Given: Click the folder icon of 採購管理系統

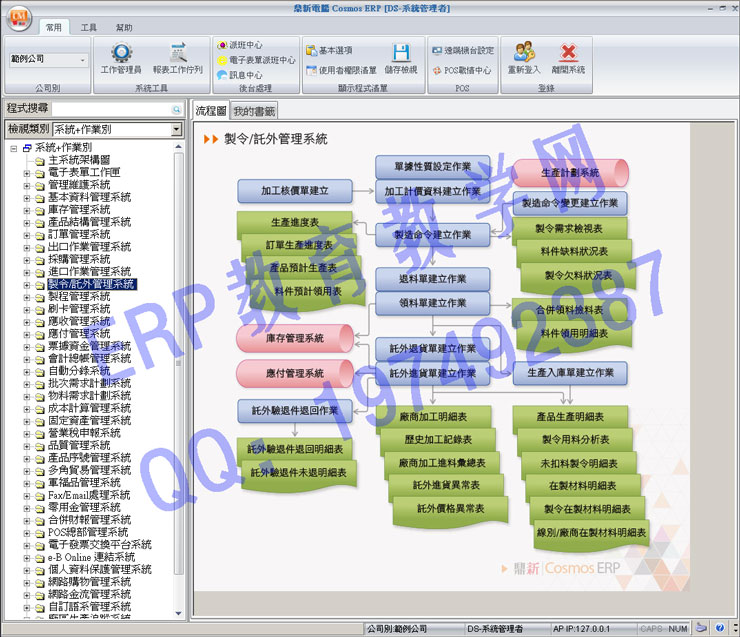Looking at the screenshot, I should coord(40,260).
